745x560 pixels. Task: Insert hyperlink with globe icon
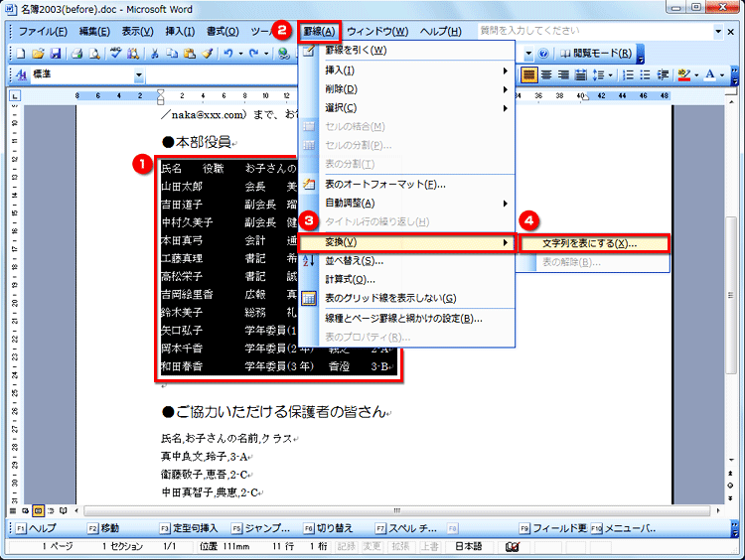284,54
